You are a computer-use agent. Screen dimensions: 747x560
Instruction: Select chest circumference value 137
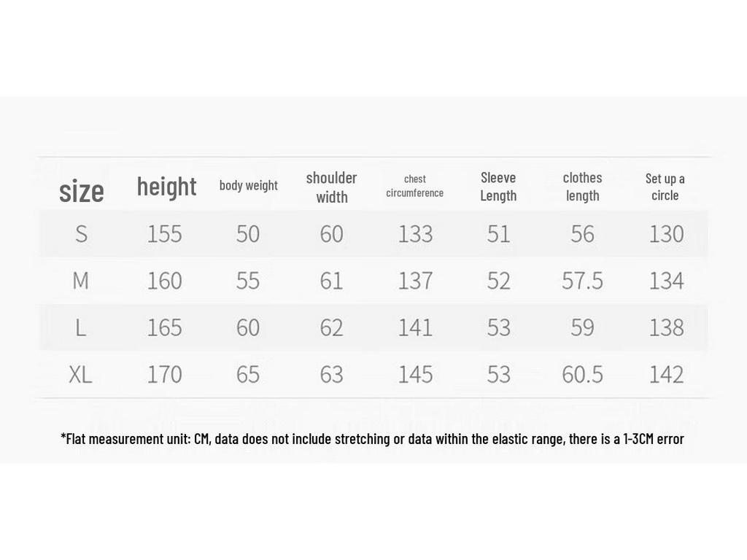tap(415, 281)
